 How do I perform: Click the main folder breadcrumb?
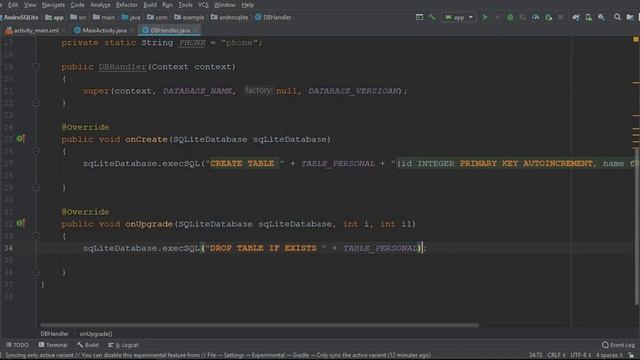click(x=104, y=17)
